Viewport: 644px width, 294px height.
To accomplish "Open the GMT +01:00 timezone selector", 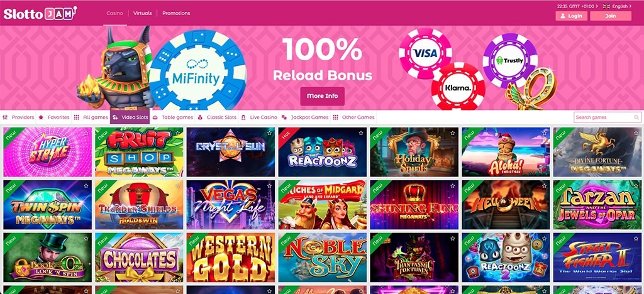I will pyautogui.click(x=578, y=6).
